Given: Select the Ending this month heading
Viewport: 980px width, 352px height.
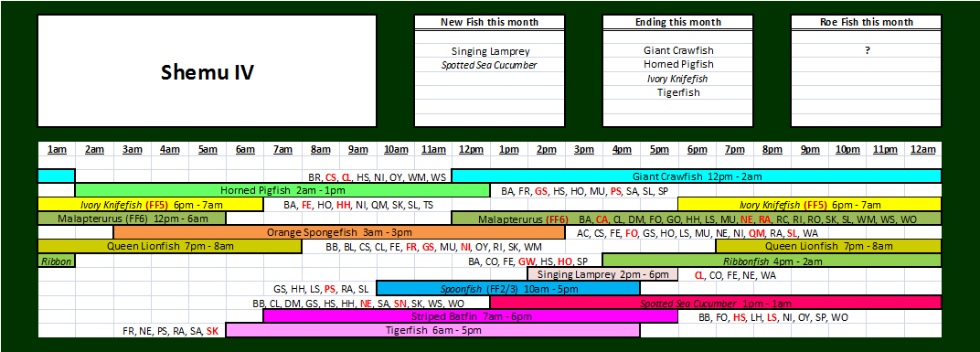Looking at the screenshot, I should [x=677, y=23].
